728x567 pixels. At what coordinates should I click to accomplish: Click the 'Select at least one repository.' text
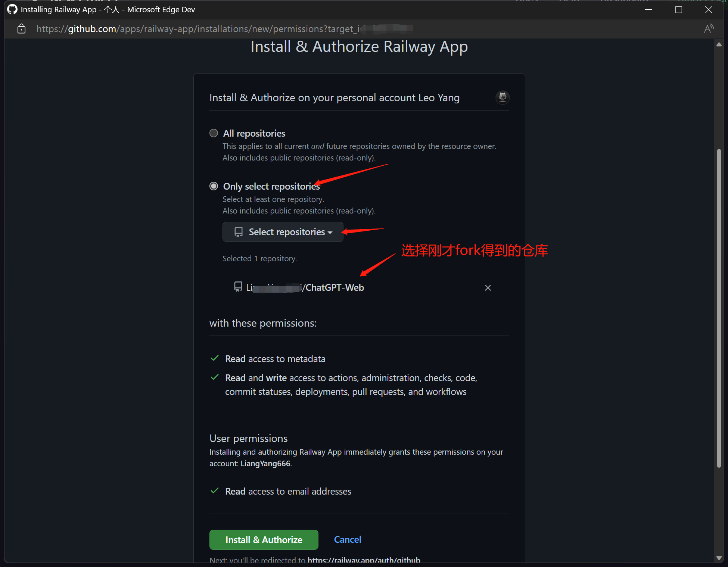pyautogui.click(x=273, y=199)
